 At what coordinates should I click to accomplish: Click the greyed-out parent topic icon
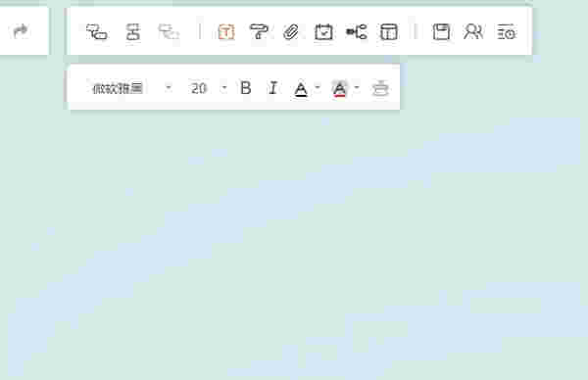click(169, 32)
